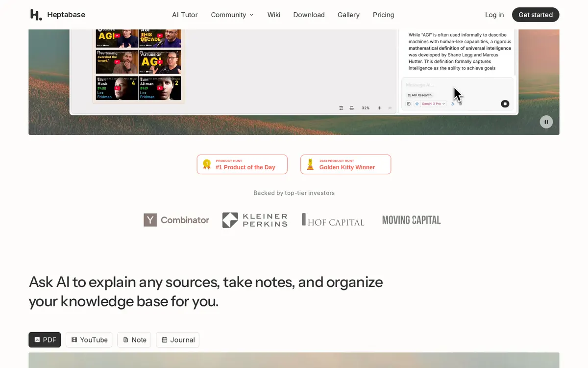Open the Sam Altman #419 video thumbnail
Screen dimensions: 588x368
point(160,88)
